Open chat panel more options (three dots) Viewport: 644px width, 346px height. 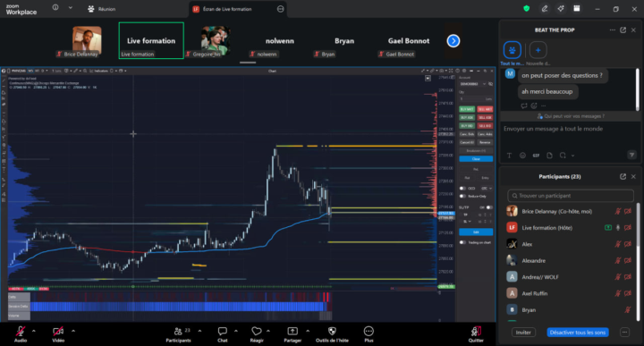(x=613, y=30)
